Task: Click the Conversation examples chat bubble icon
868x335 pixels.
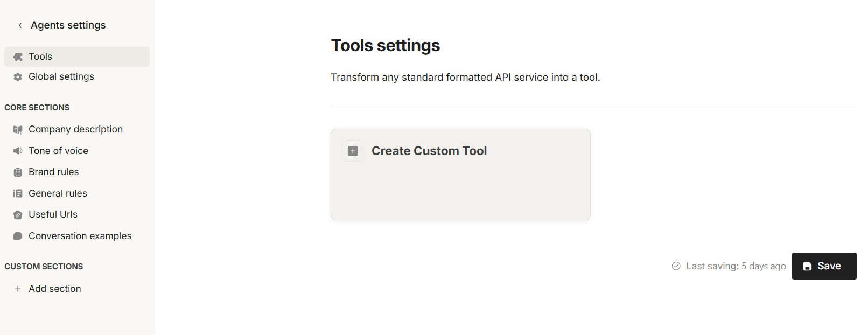Action: (18, 236)
